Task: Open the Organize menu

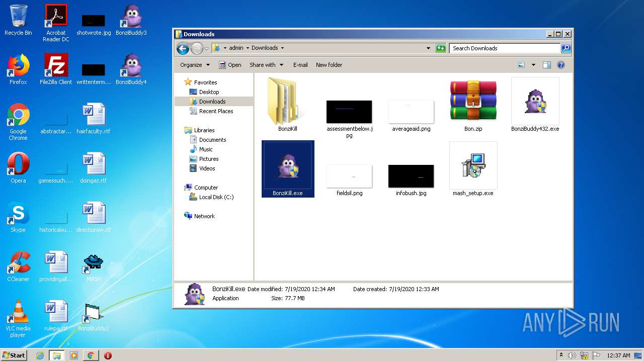Action: click(x=195, y=65)
